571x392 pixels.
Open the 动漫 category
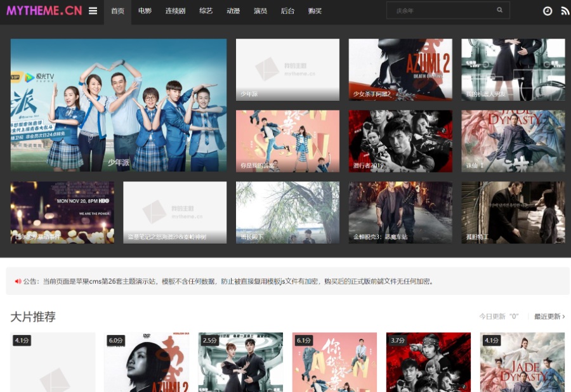click(x=233, y=11)
